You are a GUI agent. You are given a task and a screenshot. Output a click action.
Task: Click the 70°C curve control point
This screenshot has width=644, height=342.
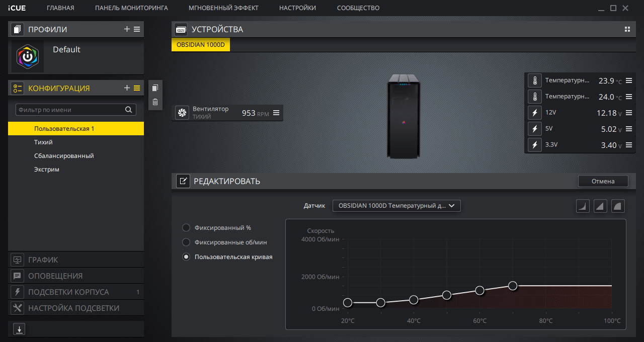(513, 286)
